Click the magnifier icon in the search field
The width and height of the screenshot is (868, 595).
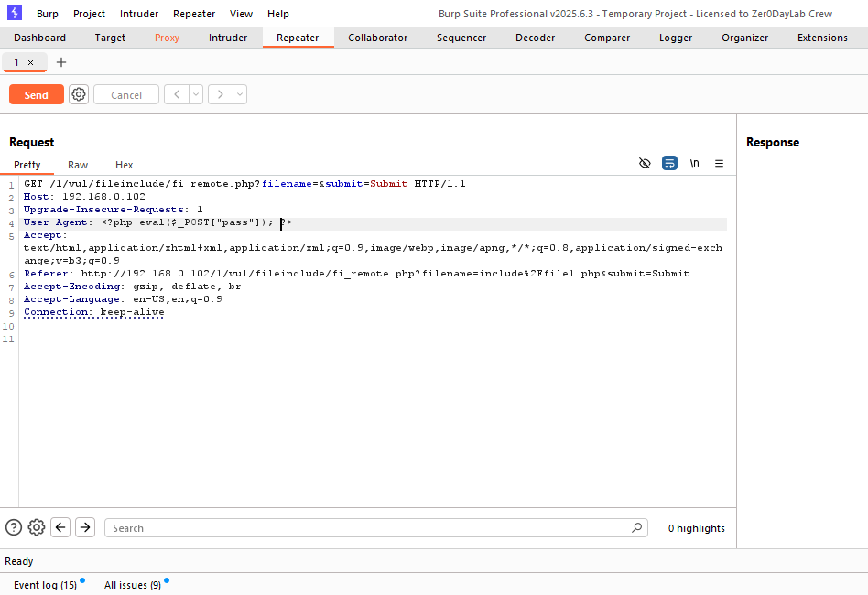point(636,527)
